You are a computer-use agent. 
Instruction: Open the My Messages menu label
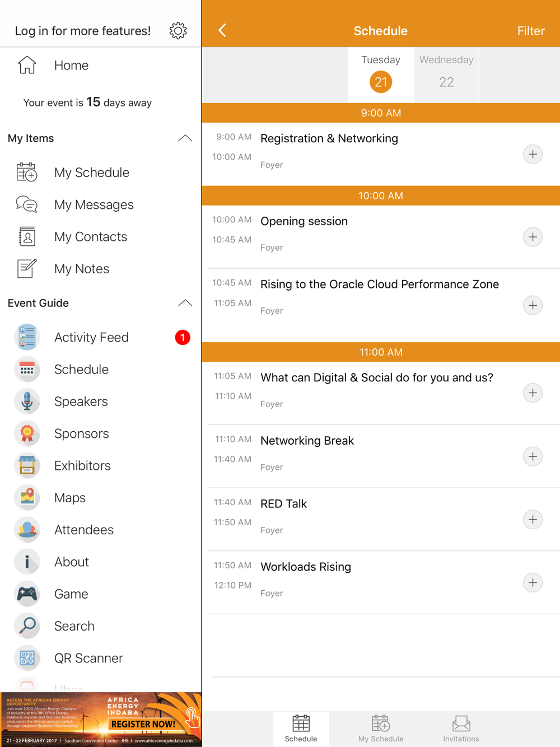coord(94,204)
